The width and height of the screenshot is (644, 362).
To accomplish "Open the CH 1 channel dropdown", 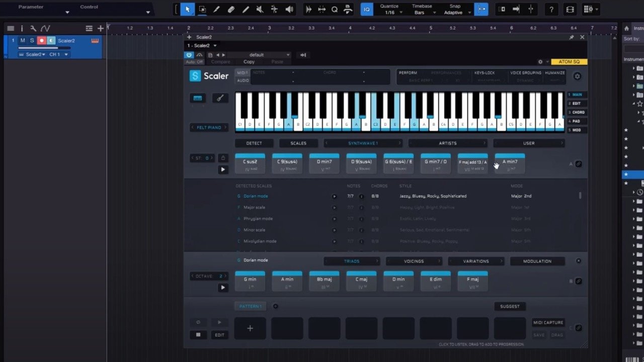I will (58, 54).
